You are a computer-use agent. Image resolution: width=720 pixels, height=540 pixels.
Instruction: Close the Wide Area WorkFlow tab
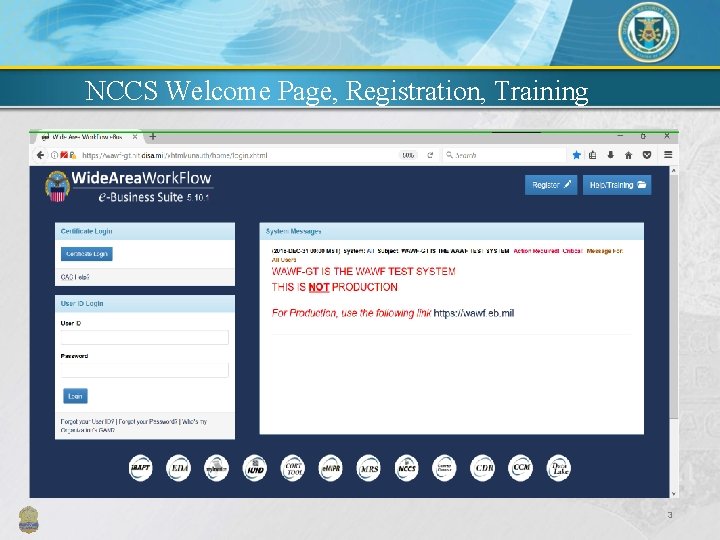(135, 137)
